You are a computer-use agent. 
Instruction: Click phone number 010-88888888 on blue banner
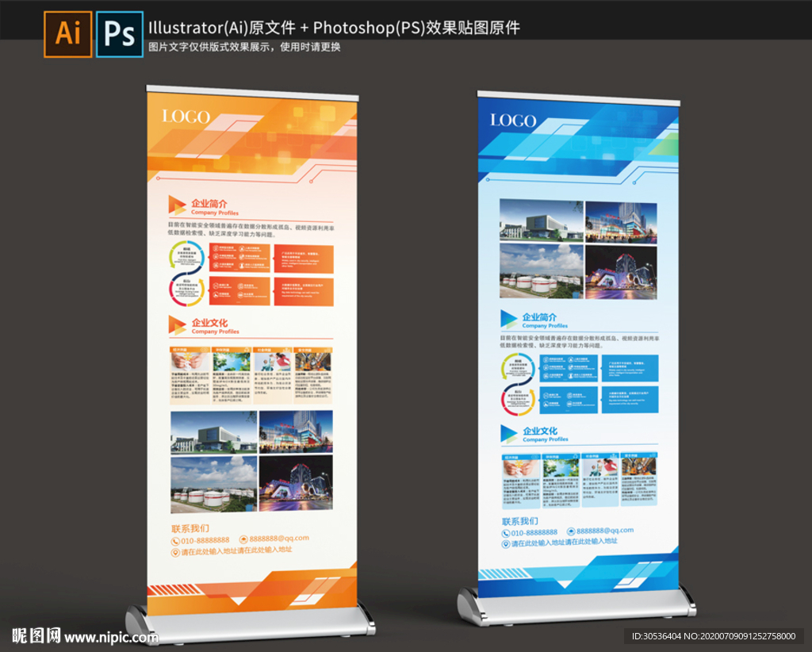tap(534, 532)
